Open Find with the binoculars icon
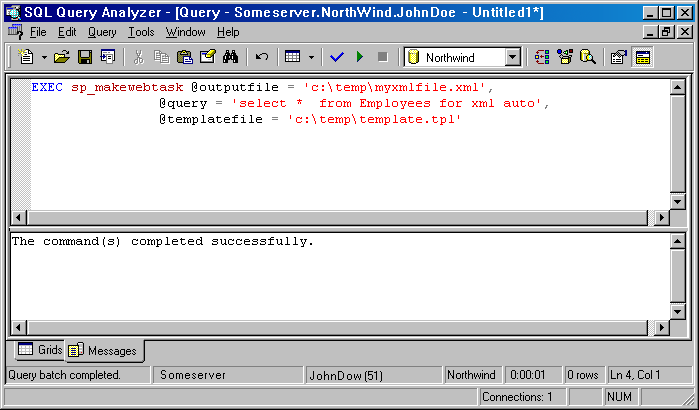This screenshot has height=410, width=699. click(x=231, y=58)
